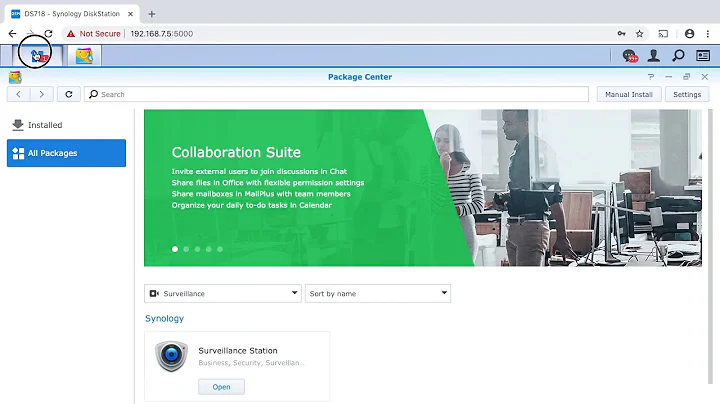Click the package search field

coord(336,94)
